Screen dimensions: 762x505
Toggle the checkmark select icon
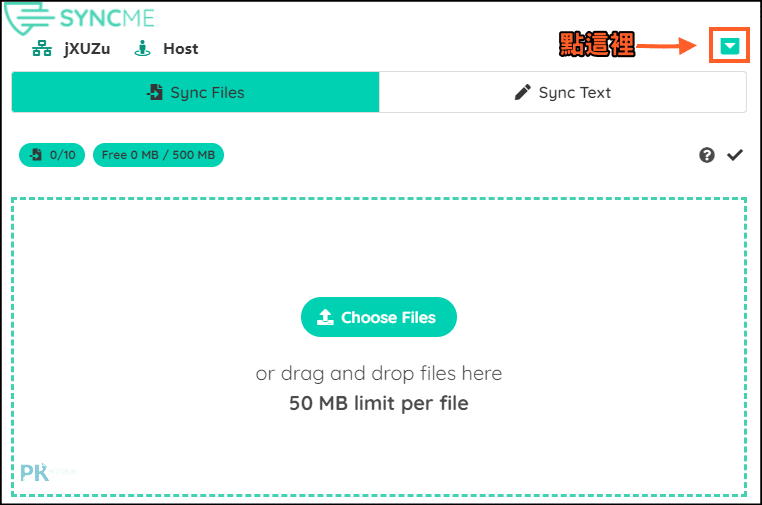pyautogui.click(x=735, y=155)
